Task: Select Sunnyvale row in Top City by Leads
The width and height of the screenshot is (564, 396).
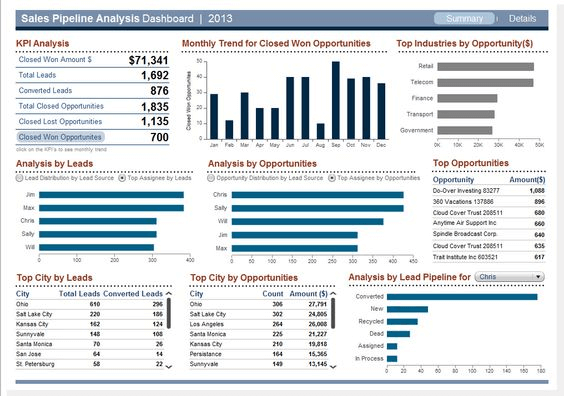Action: pos(90,334)
